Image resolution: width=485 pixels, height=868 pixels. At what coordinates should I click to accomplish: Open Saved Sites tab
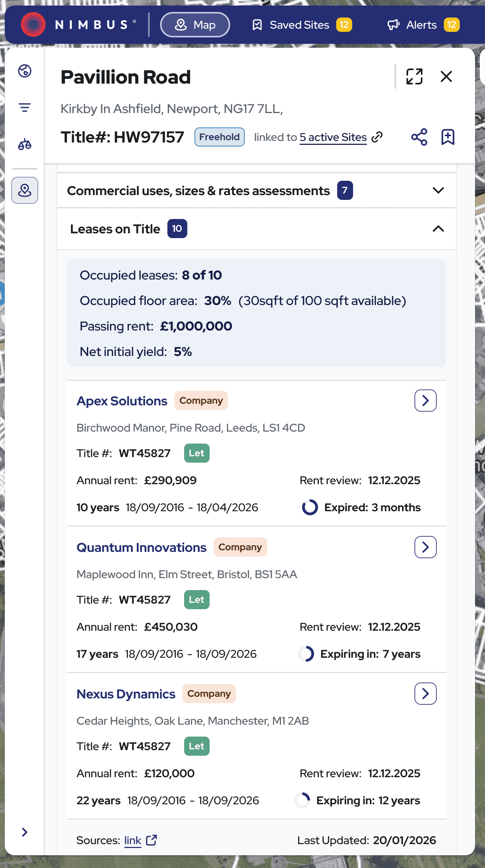tap(302, 25)
